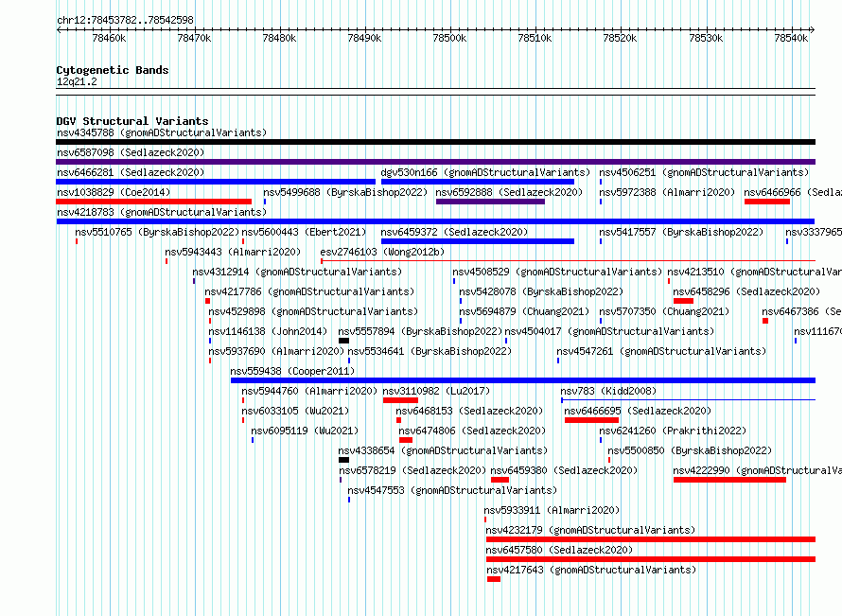Open the nsv5972388 (Almarri2020) label

[x=668, y=192]
